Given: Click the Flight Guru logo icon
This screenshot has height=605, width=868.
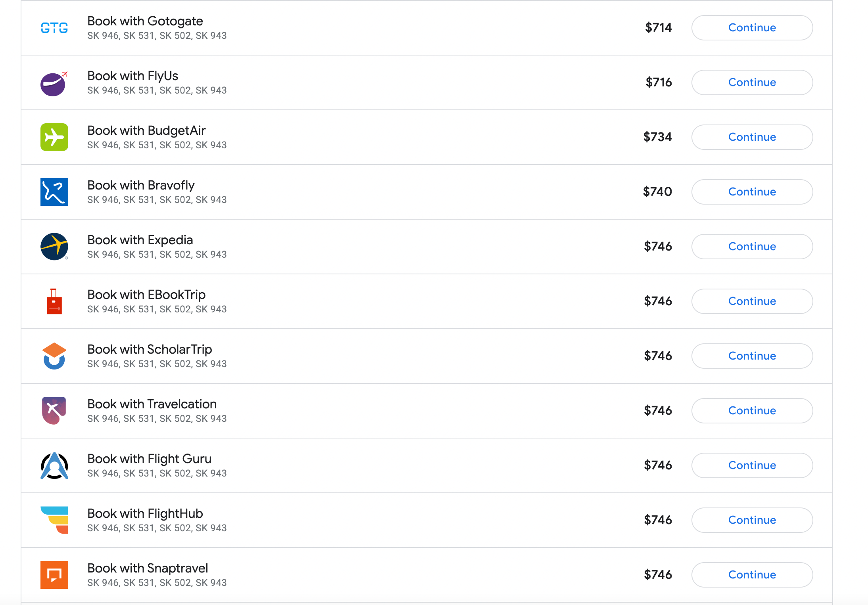Looking at the screenshot, I should (x=54, y=465).
